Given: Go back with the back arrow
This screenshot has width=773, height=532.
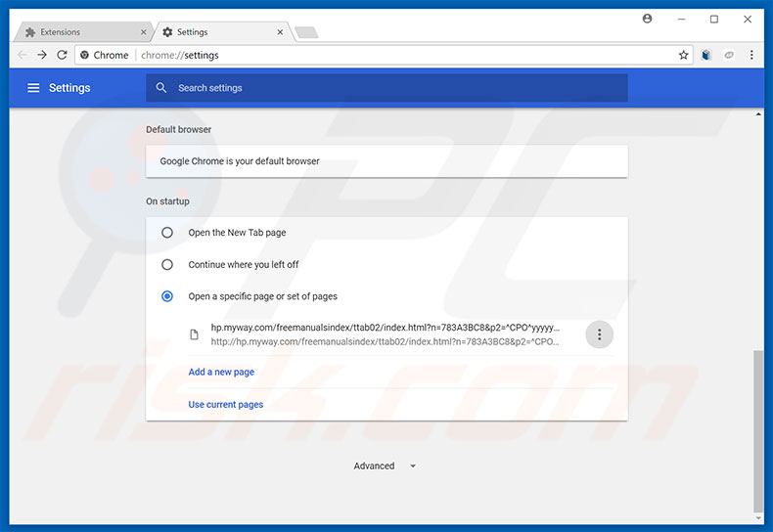Looking at the screenshot, I should pos(23,55).
